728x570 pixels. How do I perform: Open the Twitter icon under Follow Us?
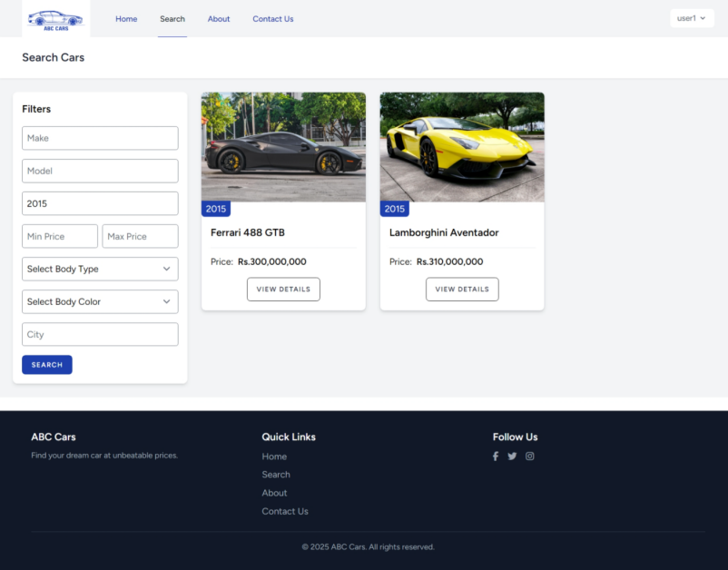(x=512, y=456)
